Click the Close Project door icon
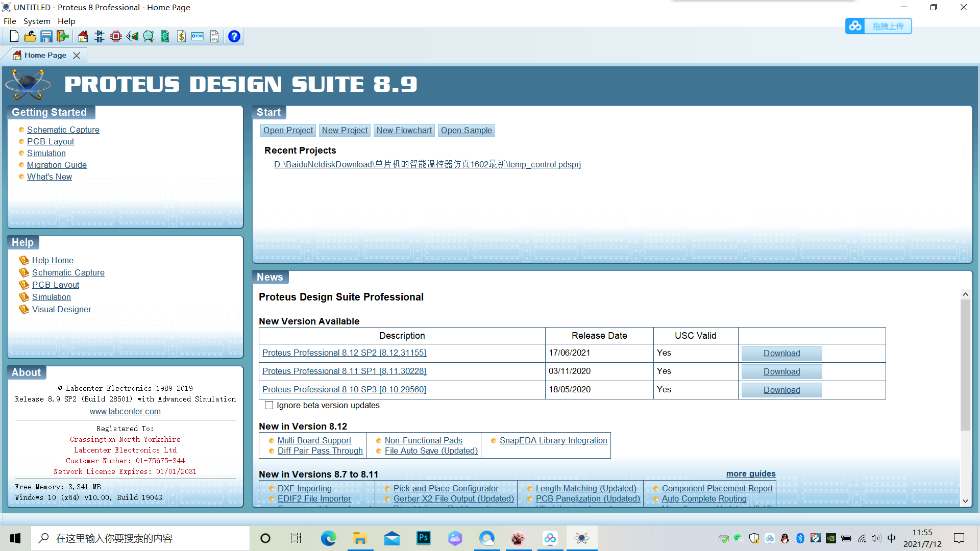 (63, 36)
